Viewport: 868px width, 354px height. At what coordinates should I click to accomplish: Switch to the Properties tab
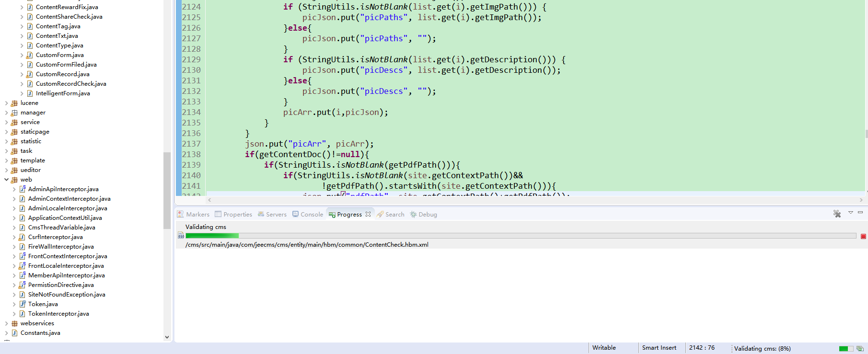click(x=233, y=215)
